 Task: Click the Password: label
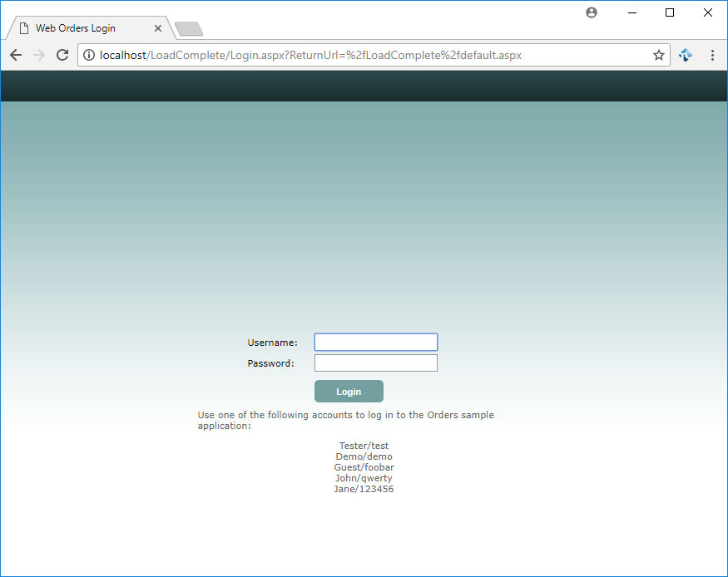pyautogui.click(x=271, y=363)
